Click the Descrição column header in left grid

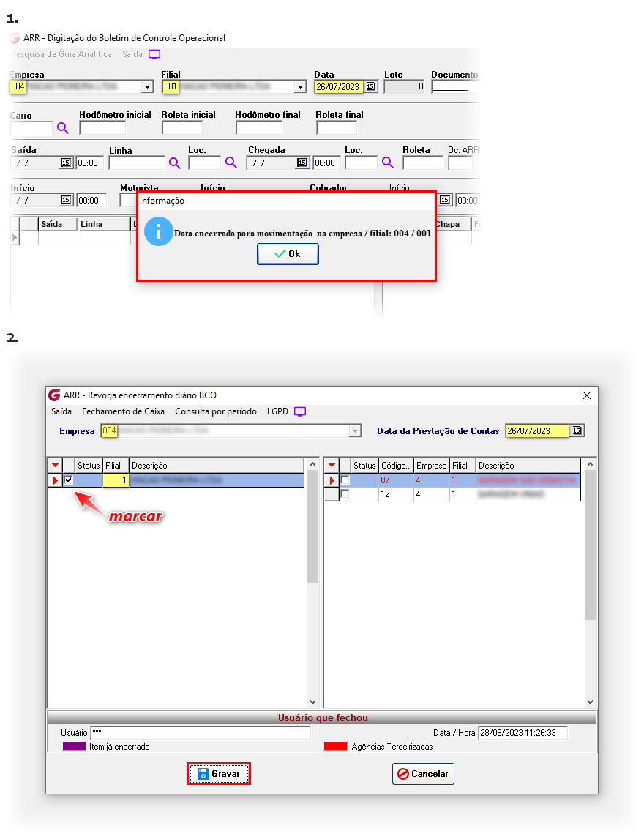pos(217,466)
